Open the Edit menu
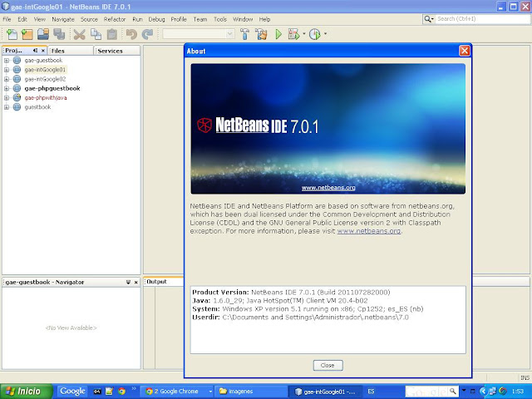Screen dimensions: 532x399 point(22,19)
